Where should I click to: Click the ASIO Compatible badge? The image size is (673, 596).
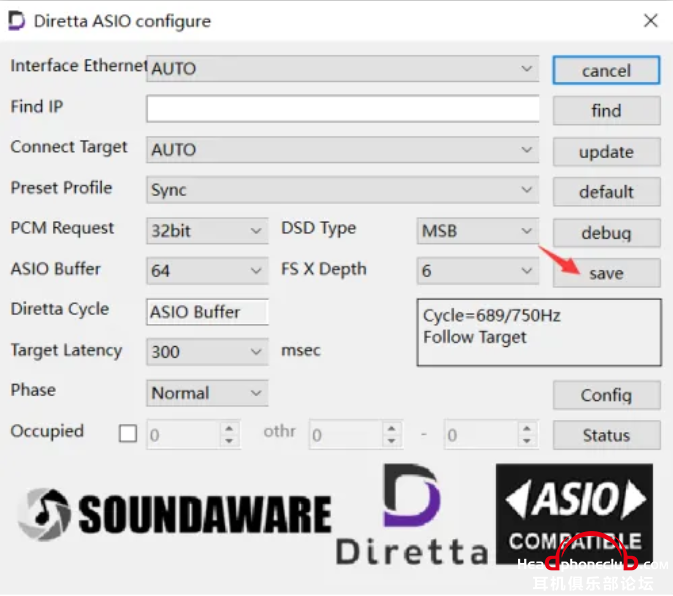[x=574, y=514]
